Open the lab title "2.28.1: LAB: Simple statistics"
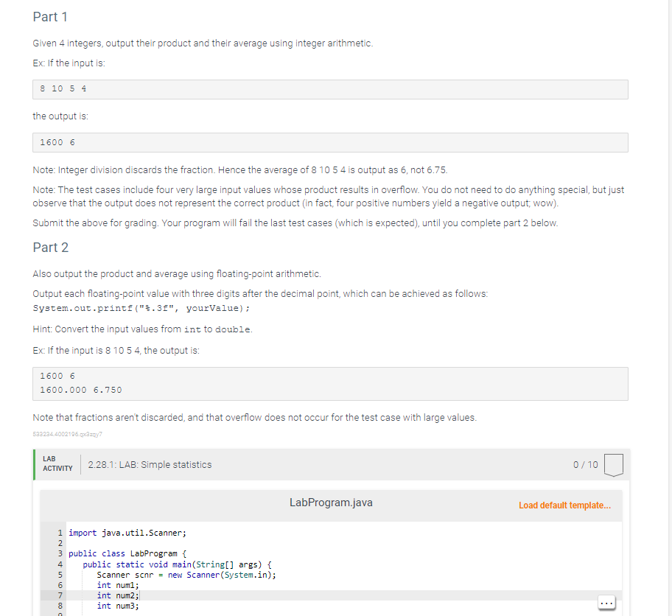This screenshot has width=672, height=616. [x=150, y=464]
